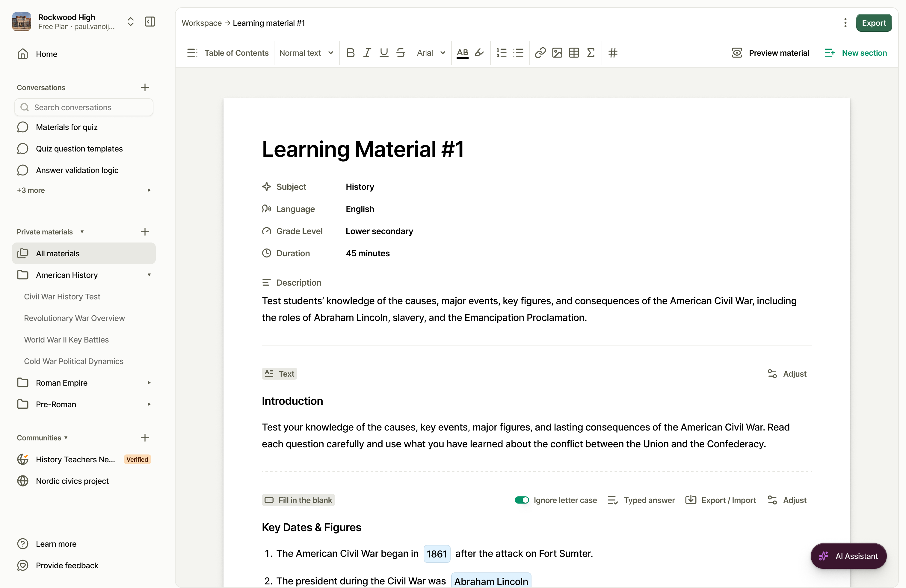Open Cold War Political Dynamics
Image resolution: width=906 pixels, height=588 pixels.
[x=73, y=361]
